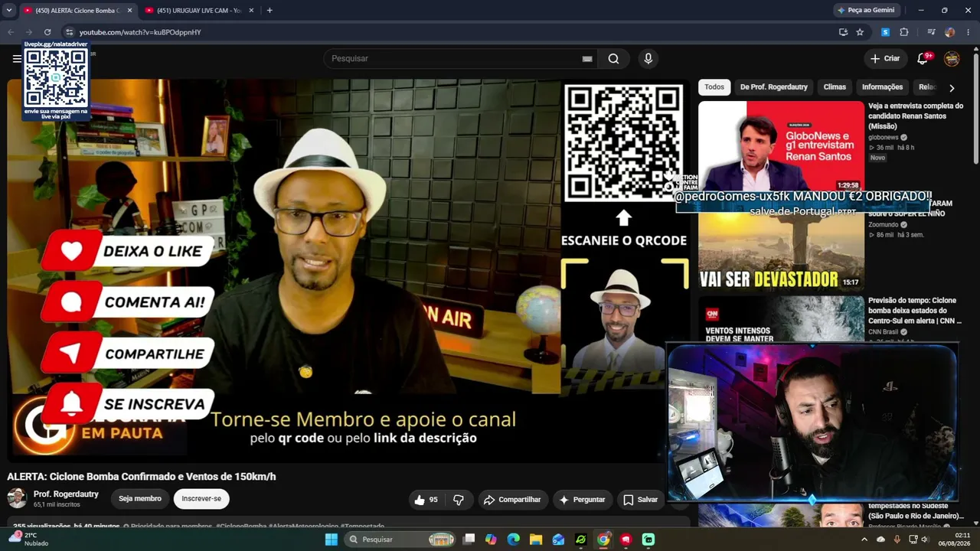Click the 65,1 mil inscritos subscriber count

tap(57, 505)
